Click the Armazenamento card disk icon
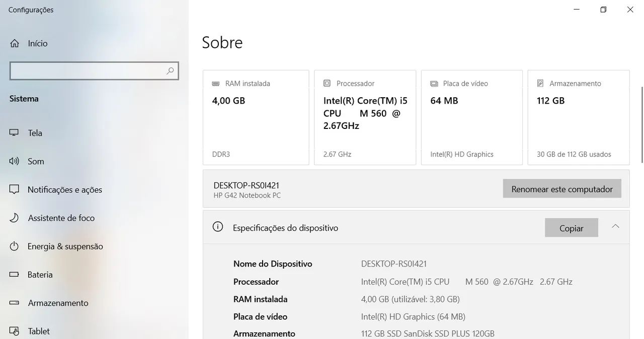Viewport: 644px width, 339px height. (x=540, y=83)
